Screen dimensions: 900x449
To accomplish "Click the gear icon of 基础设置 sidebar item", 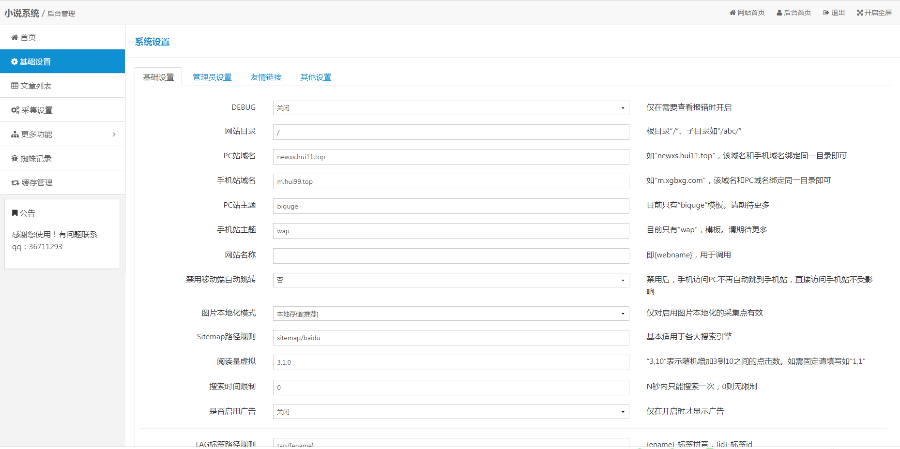I will coord(14,61).
